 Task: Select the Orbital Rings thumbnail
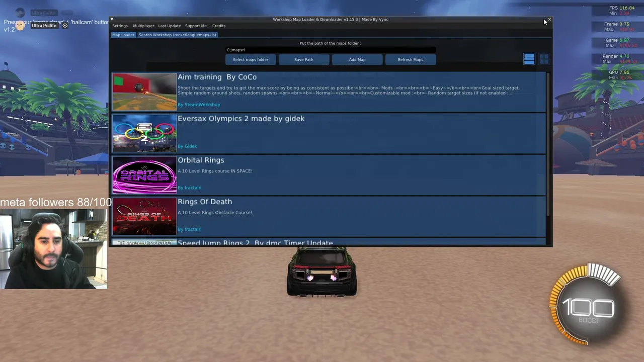[x=144, y=175]
